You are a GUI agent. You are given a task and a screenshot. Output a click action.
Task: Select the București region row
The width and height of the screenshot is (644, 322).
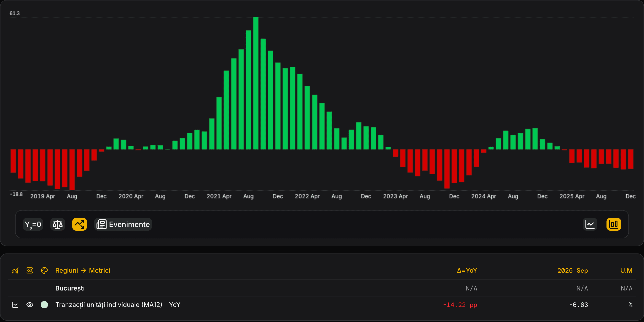coord(70,288)
